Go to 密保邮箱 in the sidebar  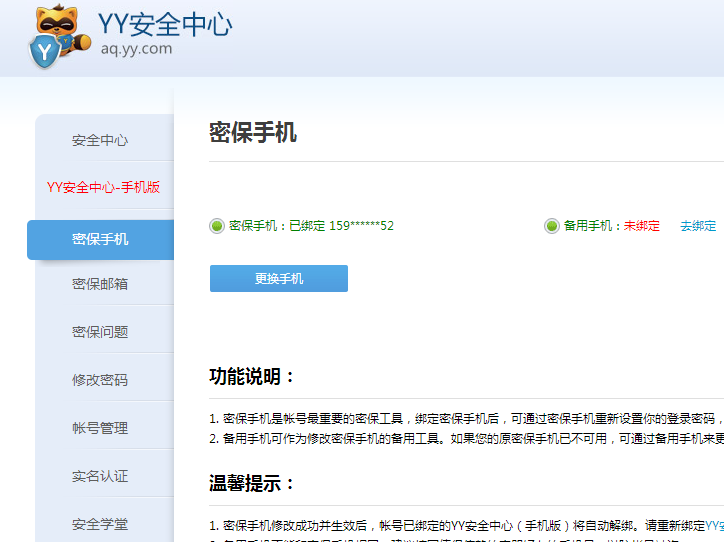pyautogui.click(x=100, y=284)
